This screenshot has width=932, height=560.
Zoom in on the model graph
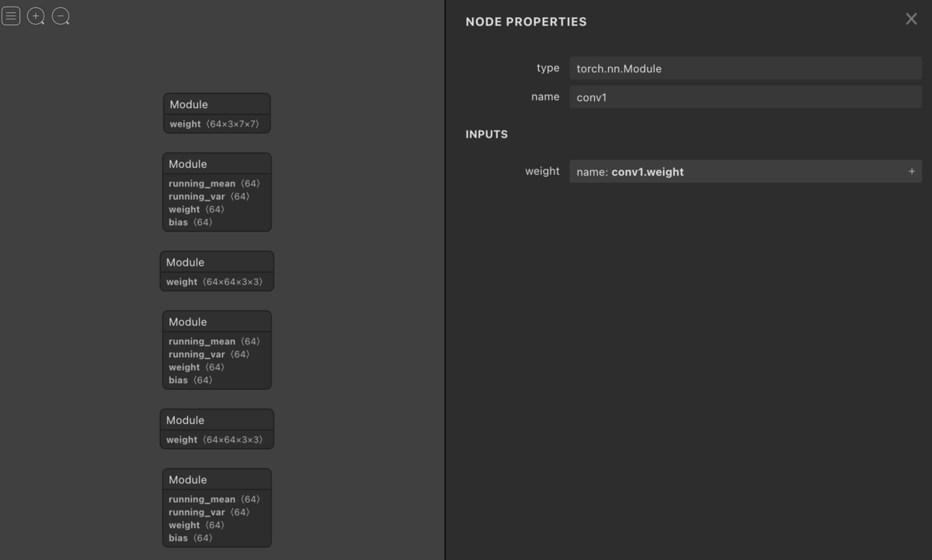[36, 16]
